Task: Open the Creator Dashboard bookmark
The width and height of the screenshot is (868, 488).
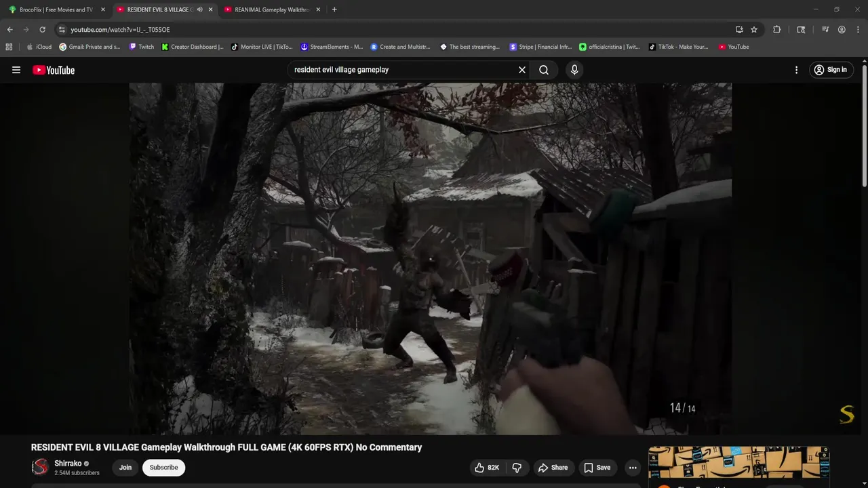Action: pos(193,47)
